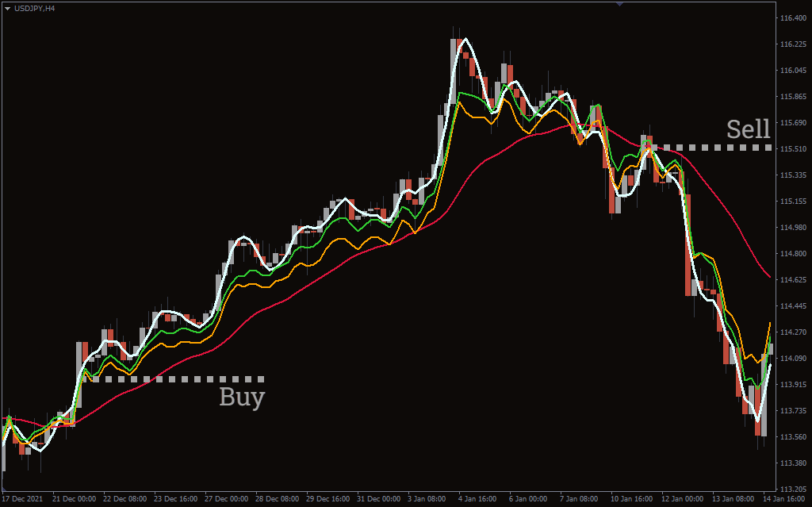Click the dotted line beside Sell

[x=712, y=148]
